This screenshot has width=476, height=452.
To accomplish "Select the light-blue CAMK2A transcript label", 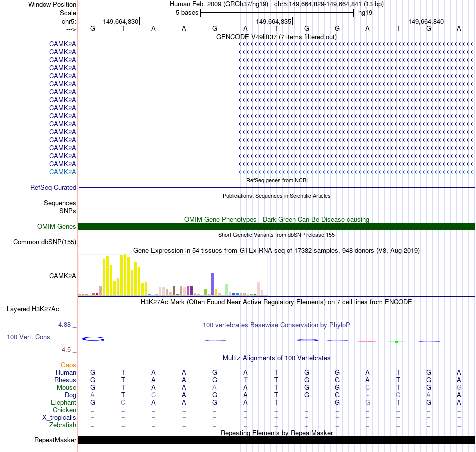I will click(x=62, y=172).
